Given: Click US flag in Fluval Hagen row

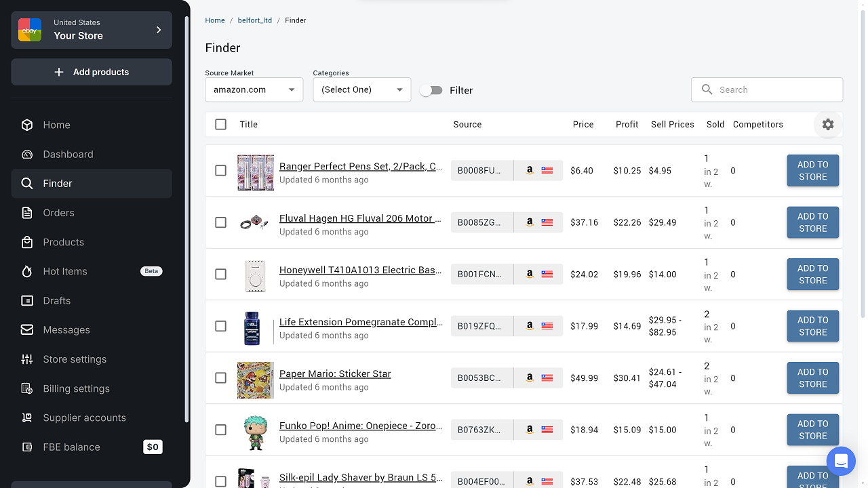Looking at the screenshot, I should (547, 222).
